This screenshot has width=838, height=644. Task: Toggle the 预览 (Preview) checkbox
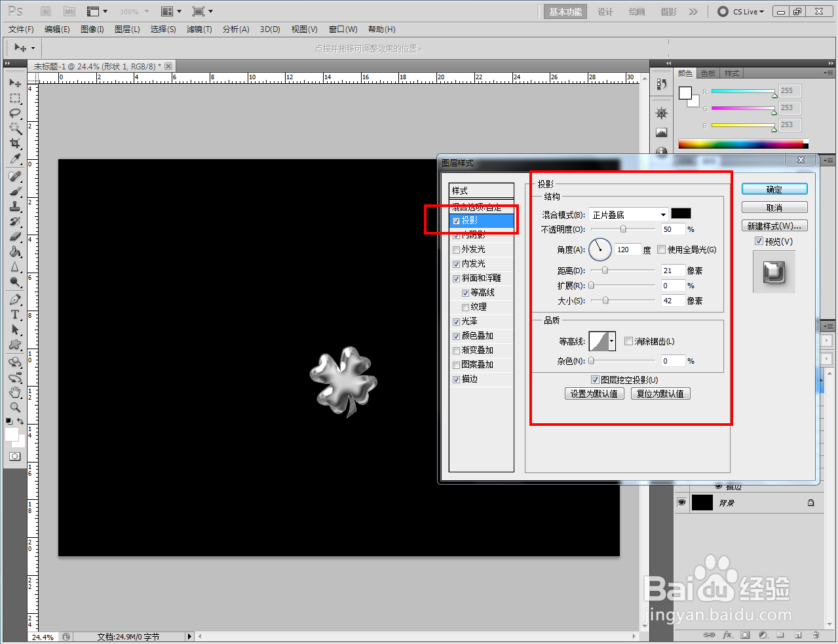point(759,241)
